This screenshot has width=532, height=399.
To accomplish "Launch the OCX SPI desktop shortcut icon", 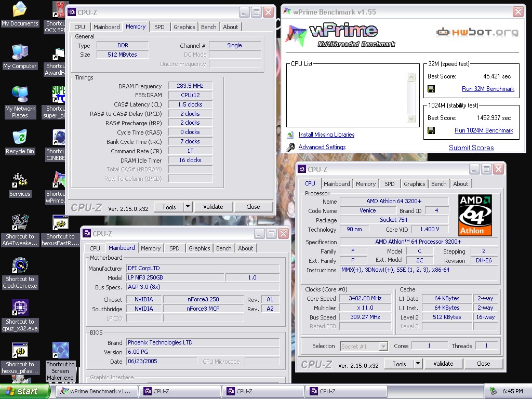I will coord(58,9).
